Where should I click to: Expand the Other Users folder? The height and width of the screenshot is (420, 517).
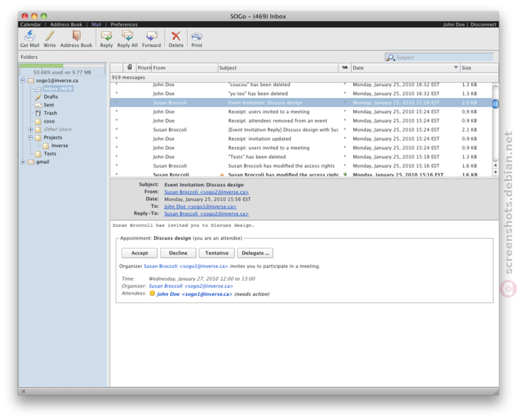click(30, 129)
